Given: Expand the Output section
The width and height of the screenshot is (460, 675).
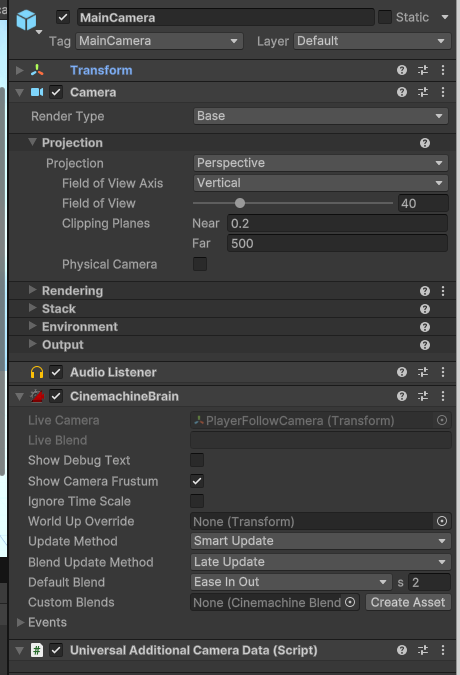Looking at the screenshot, I should click(x=32, y=344).
